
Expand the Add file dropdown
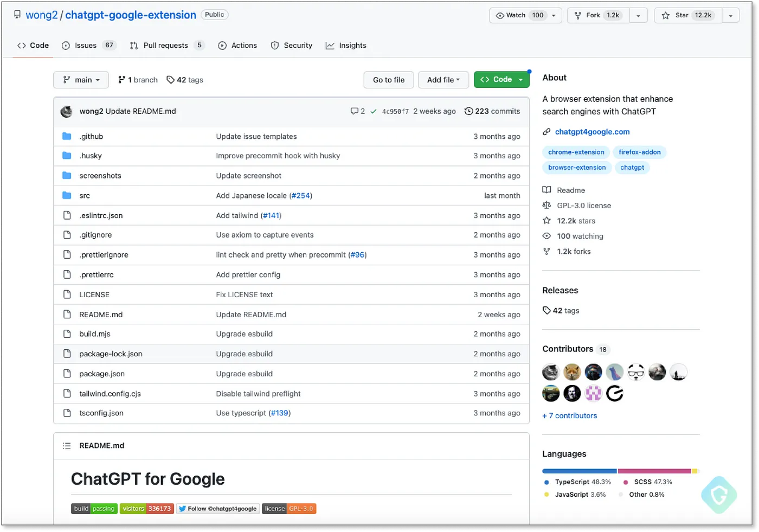[443, 80]
